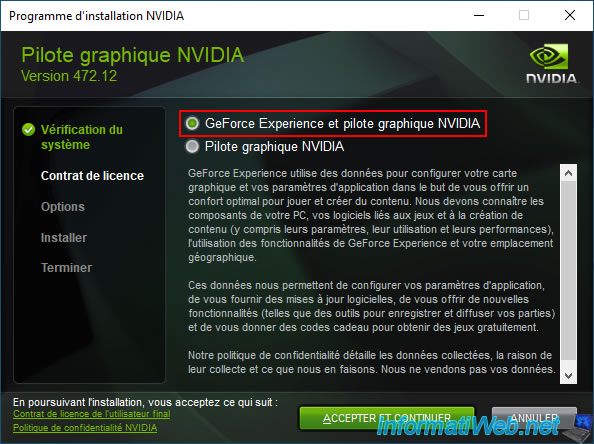Viewport: 594px width, 444px height.
Task: Minimize the NVIDIA installer window
Action: pos(479,16)
